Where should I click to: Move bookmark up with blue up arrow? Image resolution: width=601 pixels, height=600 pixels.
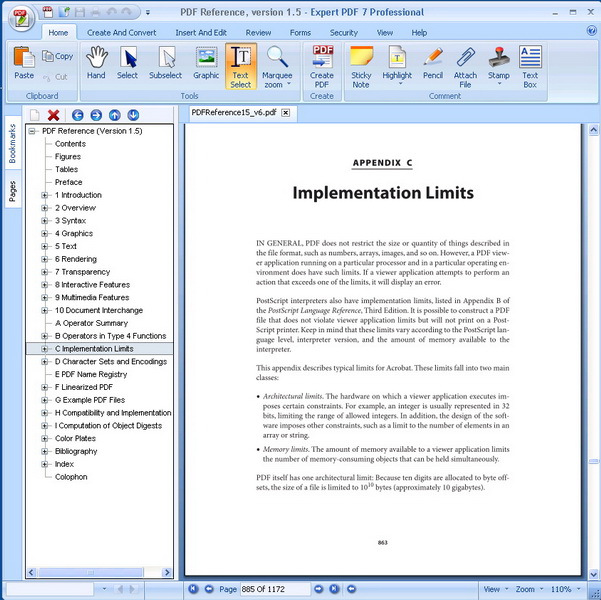pyautogui.click(x=115, y=115)
